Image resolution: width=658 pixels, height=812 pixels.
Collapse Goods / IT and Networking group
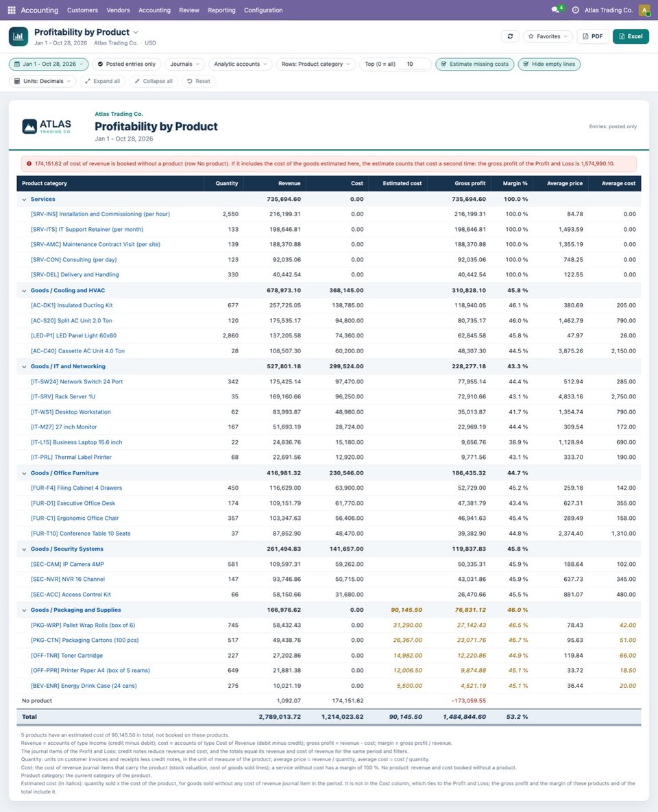[x=24, y=367]
